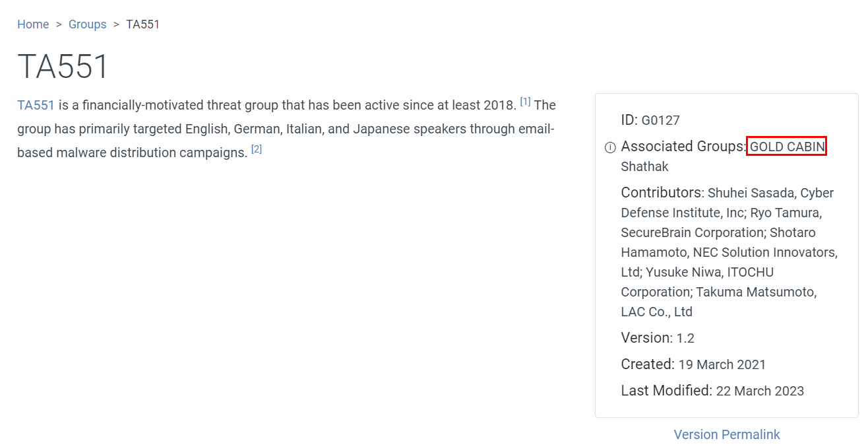Screen dimensions: 868x445
Task: Select the GOLD CABIN associated group
Action: 787,147
